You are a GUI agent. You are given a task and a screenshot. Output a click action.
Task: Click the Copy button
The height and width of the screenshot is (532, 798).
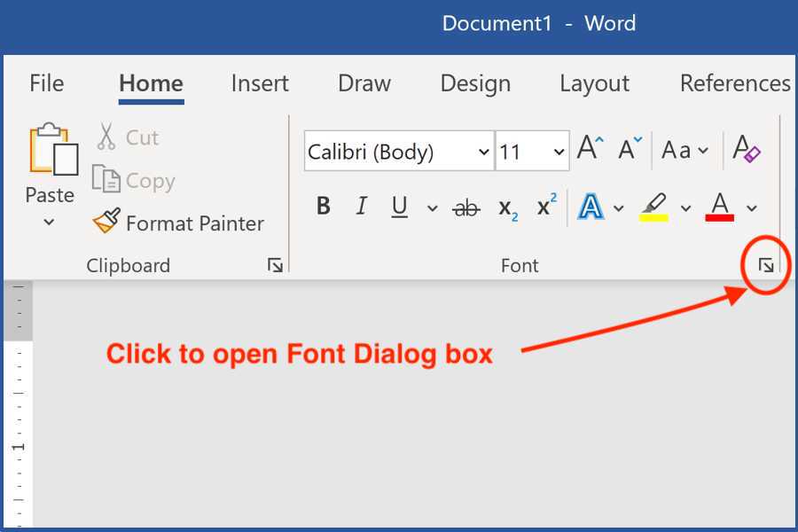point(133,180)
